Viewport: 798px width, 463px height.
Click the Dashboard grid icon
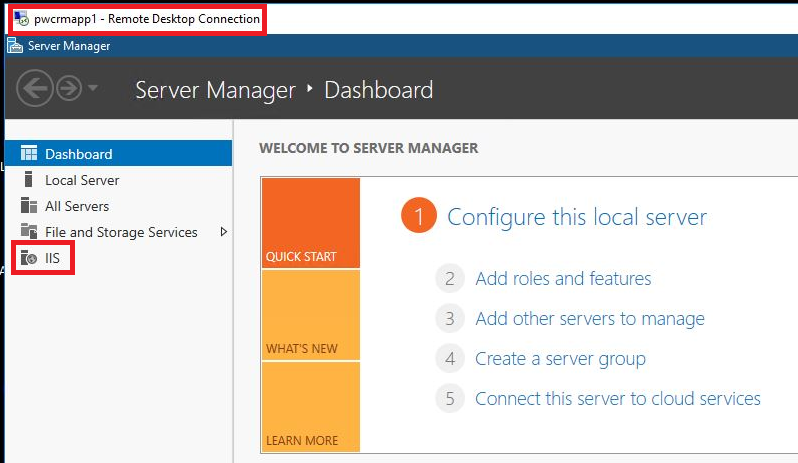coord(28,153)
